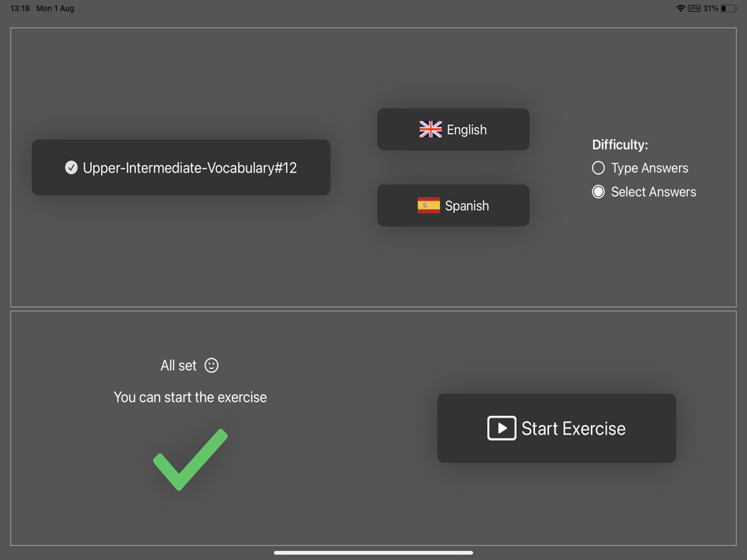Click the Select Answers label text
This screenshot has width=747, height=560.
tap(653, 191)
